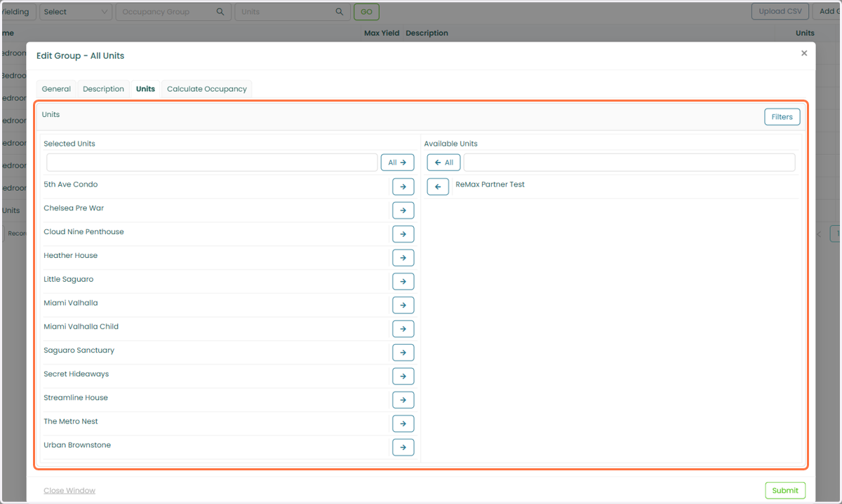842x504 pixels.
Task: Open the Description tab
Action: pyautogui.click(x=103, y=89)
